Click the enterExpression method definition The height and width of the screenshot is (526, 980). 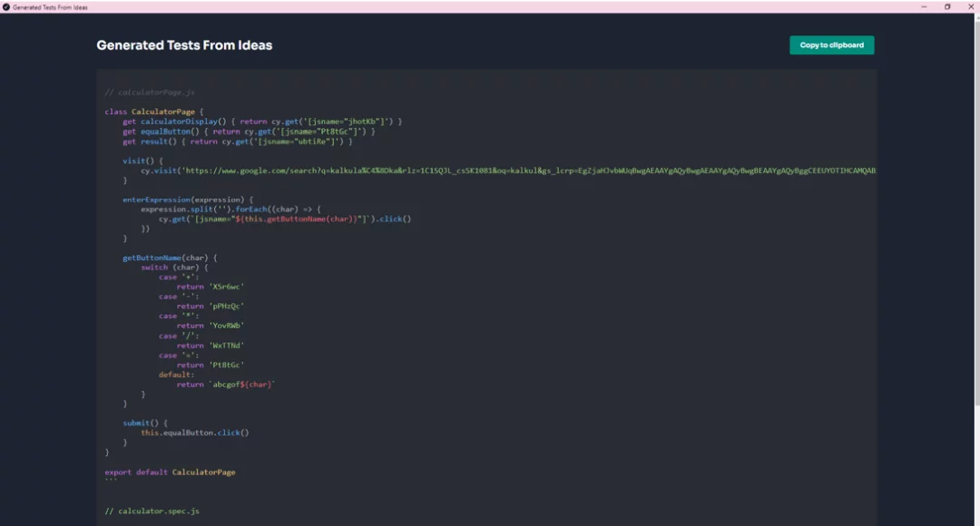(x=188, y=200)
